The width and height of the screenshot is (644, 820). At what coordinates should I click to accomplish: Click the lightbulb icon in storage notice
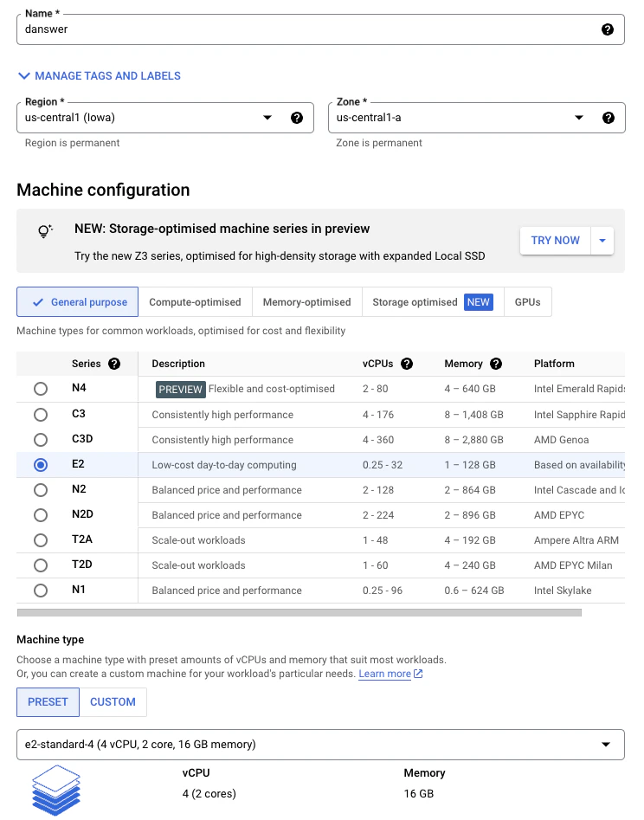click(x=45, y=231)
